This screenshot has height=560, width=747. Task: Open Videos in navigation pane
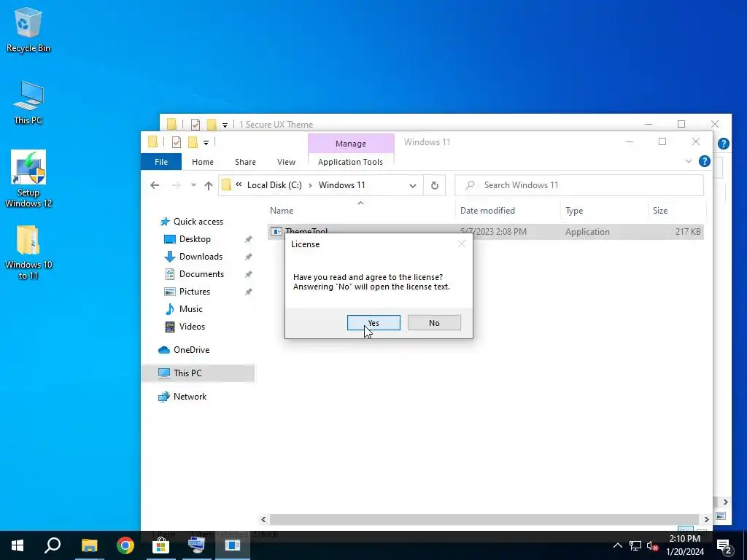pyautogui.click(x=192, y=327)
